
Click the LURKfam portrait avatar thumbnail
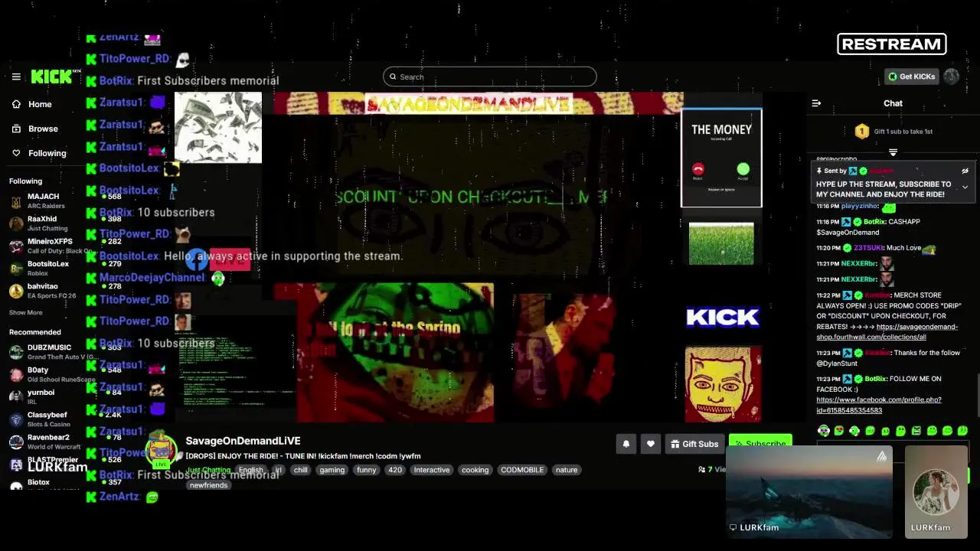point(936,491)
